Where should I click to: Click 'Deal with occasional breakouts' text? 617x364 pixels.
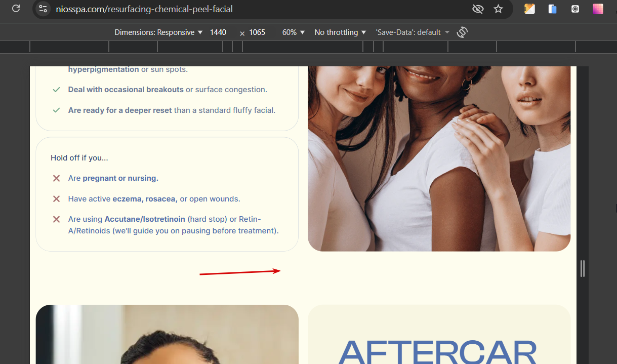pos(126,90)
